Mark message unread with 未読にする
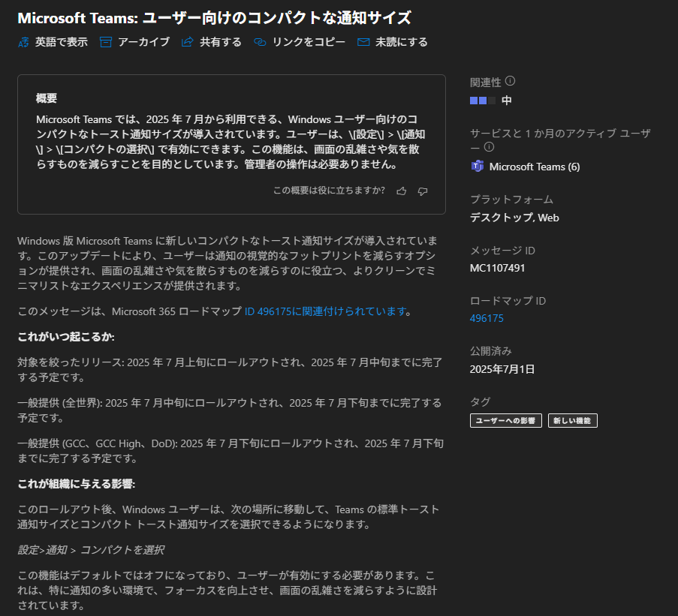The width and height of the screenshot is (678, 616). point(393,42)
